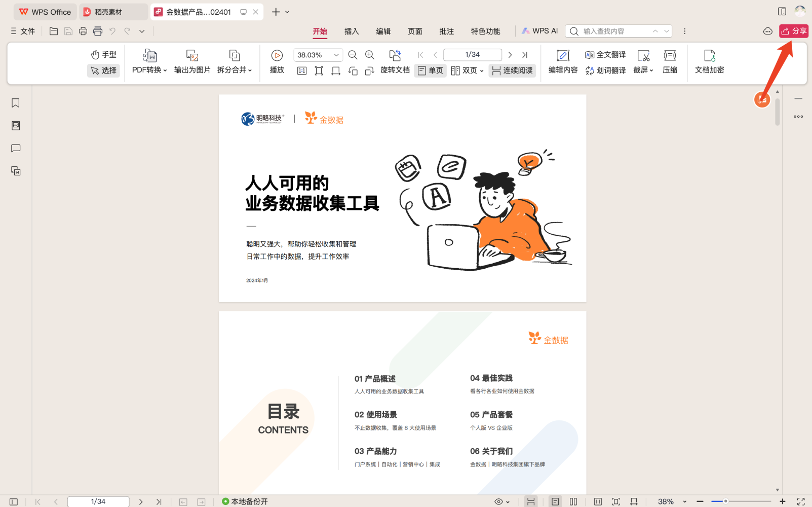Open the comments panel in left sidebar
812x507 pixels.
[x=16, y=148]
